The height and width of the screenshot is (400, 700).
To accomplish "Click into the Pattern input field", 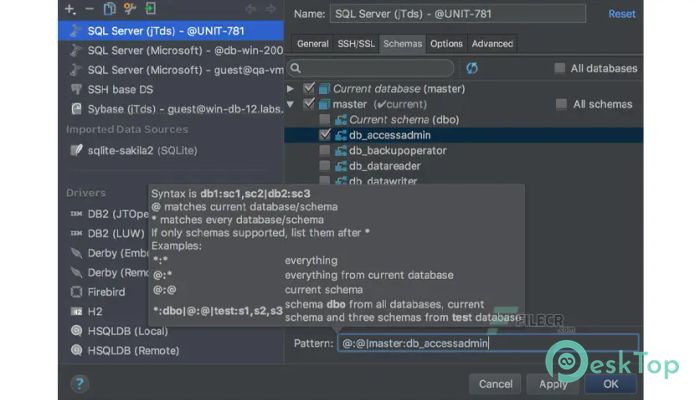I will [x=488, y=343].
